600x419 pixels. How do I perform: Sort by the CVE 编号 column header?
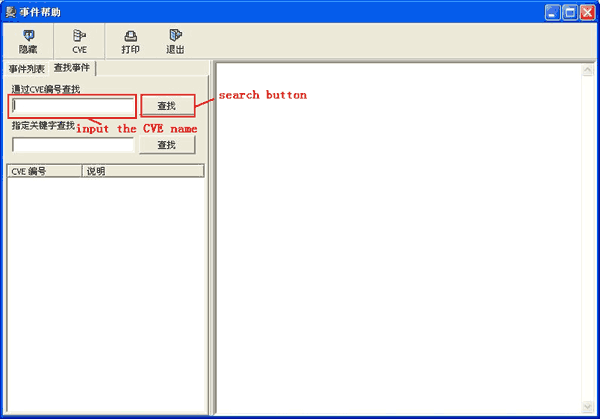(44, 171)
